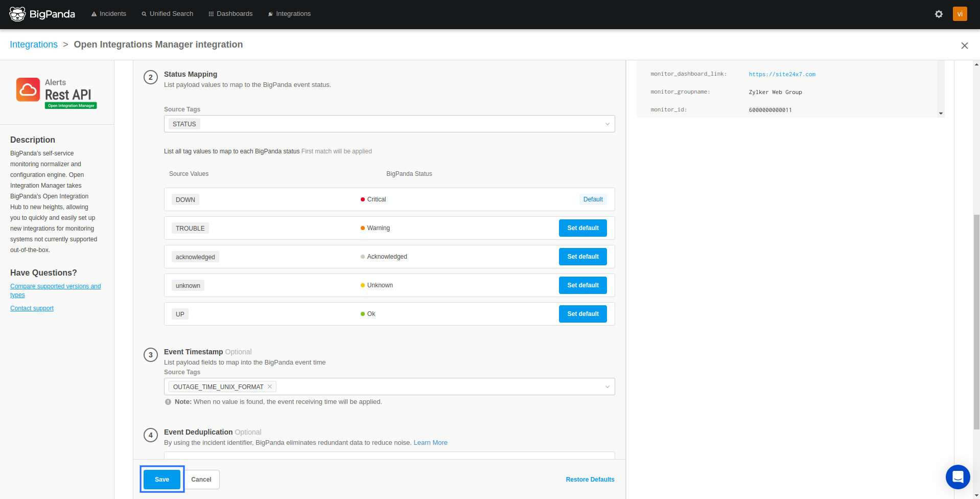Set TROUBLE Warning as default status
Image resolution: width=980 pixels, height=499 pixels.
click(x=582, y=228)
